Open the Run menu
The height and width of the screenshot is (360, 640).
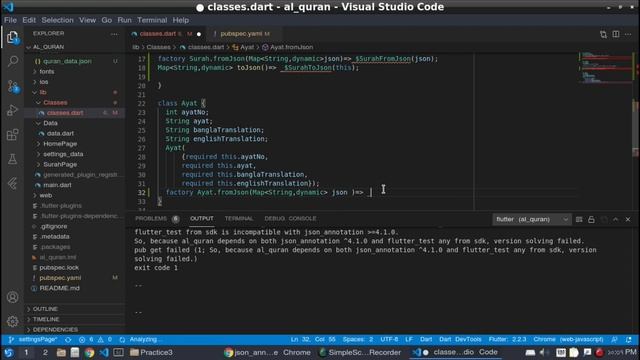pyautogui.click(x=124, y=20)
